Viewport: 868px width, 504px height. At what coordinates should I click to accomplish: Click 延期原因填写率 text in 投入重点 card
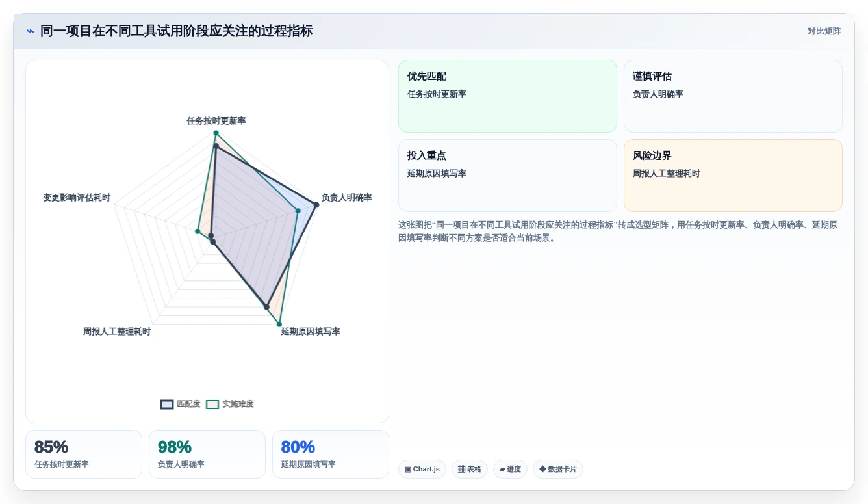pyautogui.click(x=437, y=174)
